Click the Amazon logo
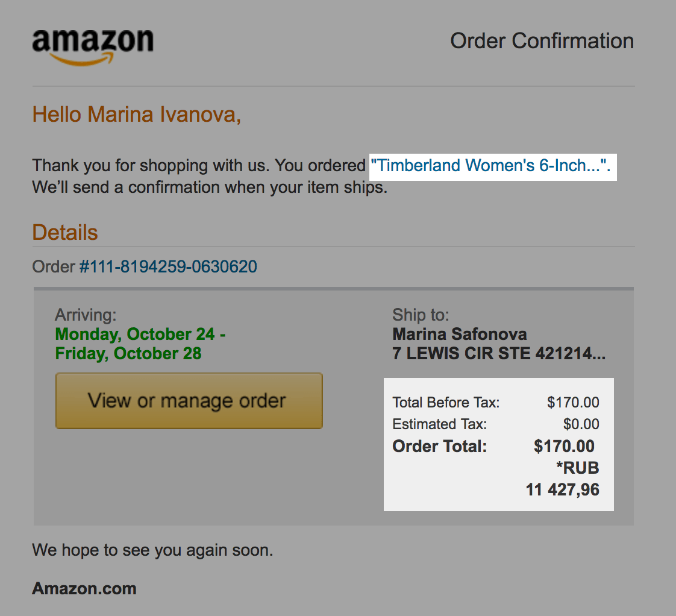 click(93, 47)
